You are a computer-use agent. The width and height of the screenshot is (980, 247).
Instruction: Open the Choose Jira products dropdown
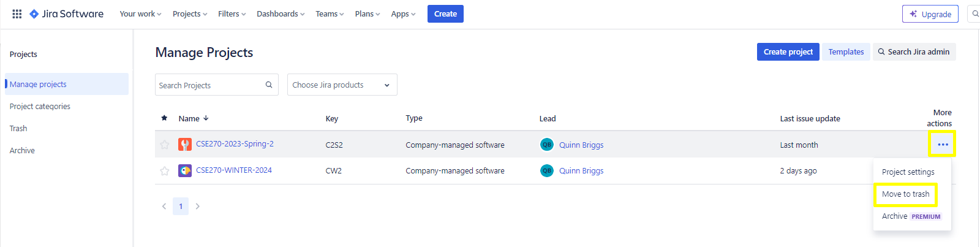point(342,85)
